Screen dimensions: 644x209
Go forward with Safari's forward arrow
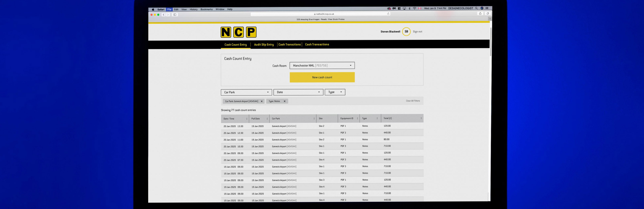[x=168, y=15]
